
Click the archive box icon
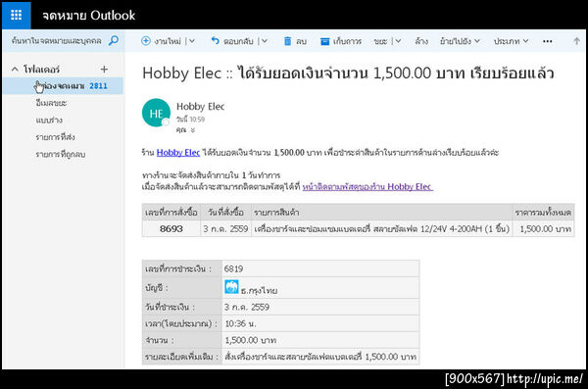tap(324, 41)
